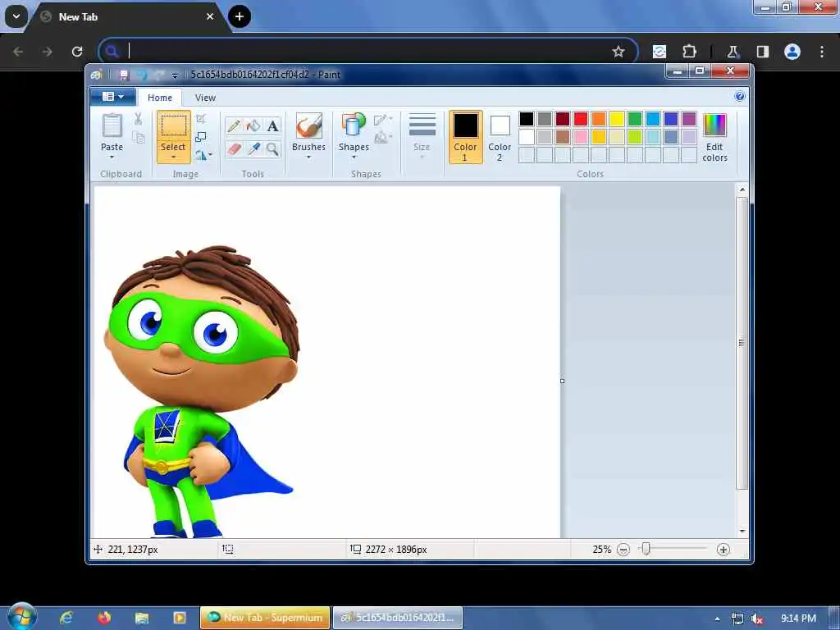
Task: Select the Eraser tool
Action: pos(234,148)
